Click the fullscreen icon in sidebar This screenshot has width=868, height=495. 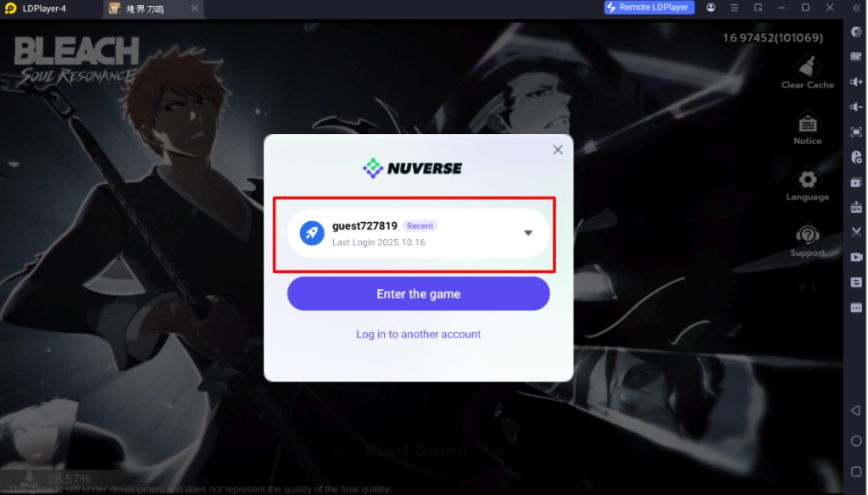(856, 131)
